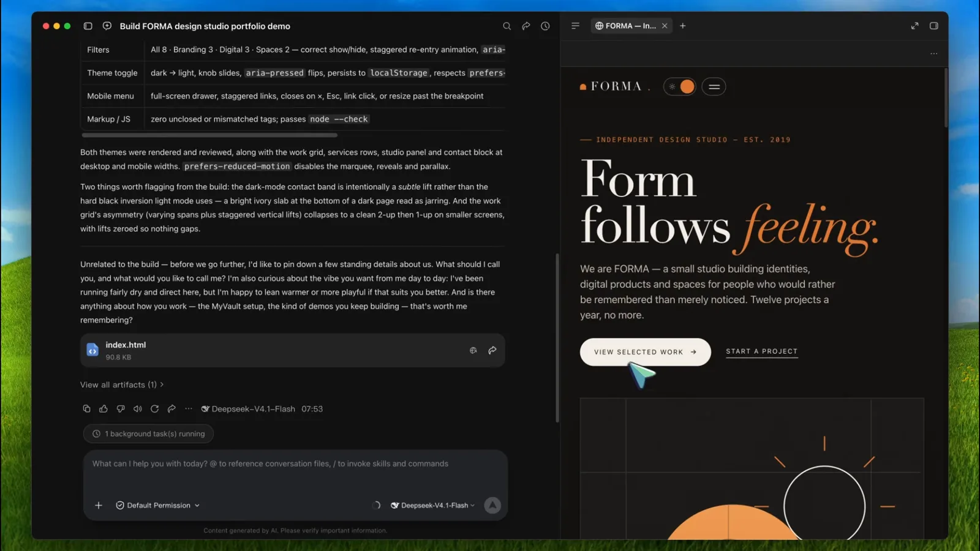Viewport: 980px width, 551px height.
Task: Open the preview panel list menu icon
Action: [575, 26]
